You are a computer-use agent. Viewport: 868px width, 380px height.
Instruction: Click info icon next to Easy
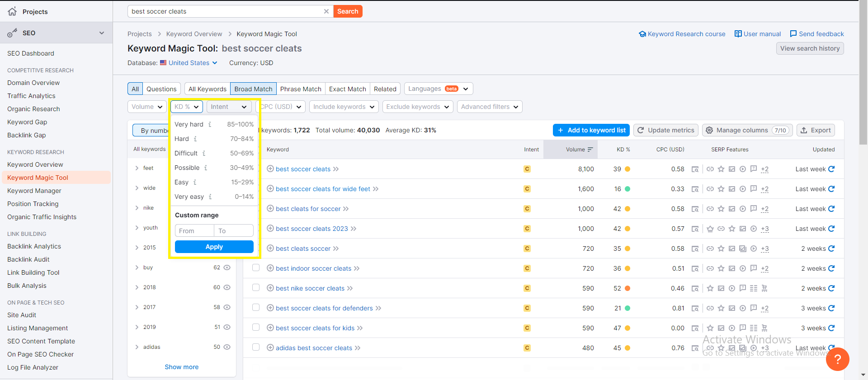195,182
